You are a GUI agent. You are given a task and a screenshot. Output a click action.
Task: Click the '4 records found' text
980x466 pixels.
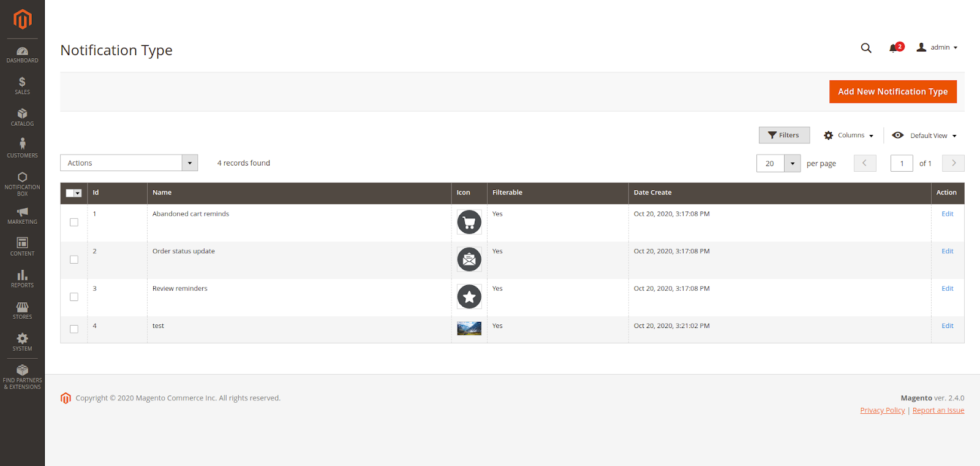(244, 163)
